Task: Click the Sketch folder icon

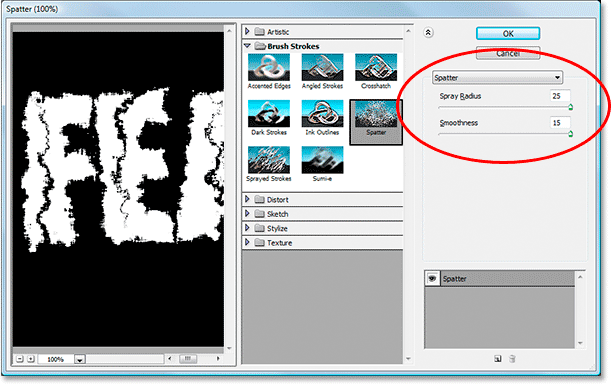Action: (260, 214)
